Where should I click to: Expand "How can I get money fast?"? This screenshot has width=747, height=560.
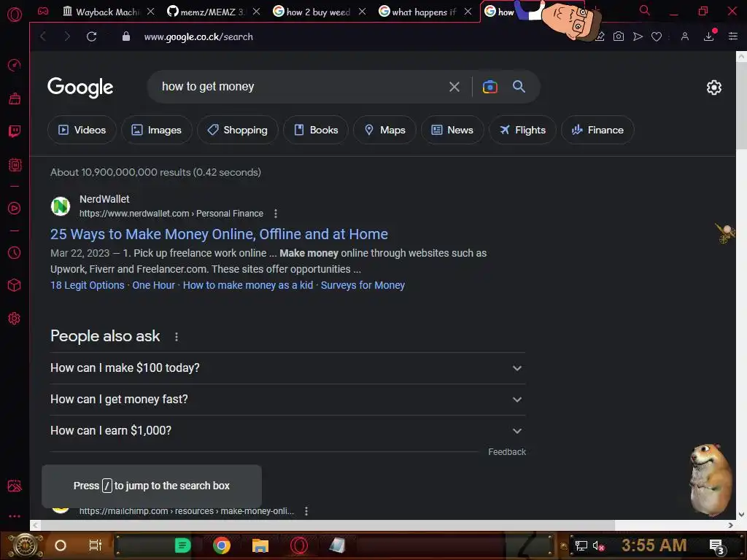pos(287,400)
